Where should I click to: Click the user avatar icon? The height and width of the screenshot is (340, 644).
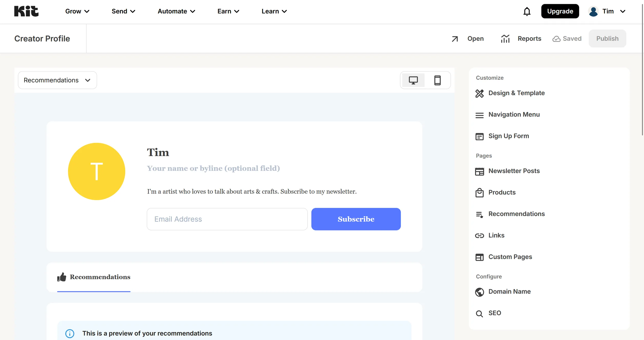tap(593, 11)
